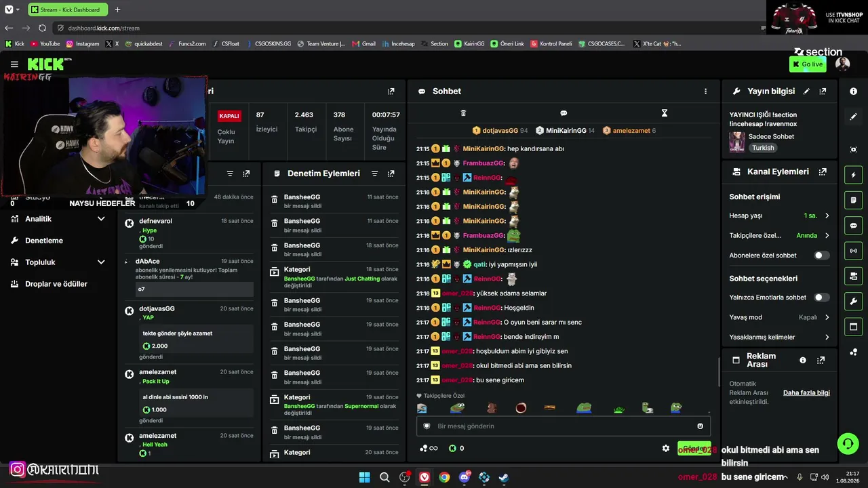Click qati username in chat

[479, 264]
